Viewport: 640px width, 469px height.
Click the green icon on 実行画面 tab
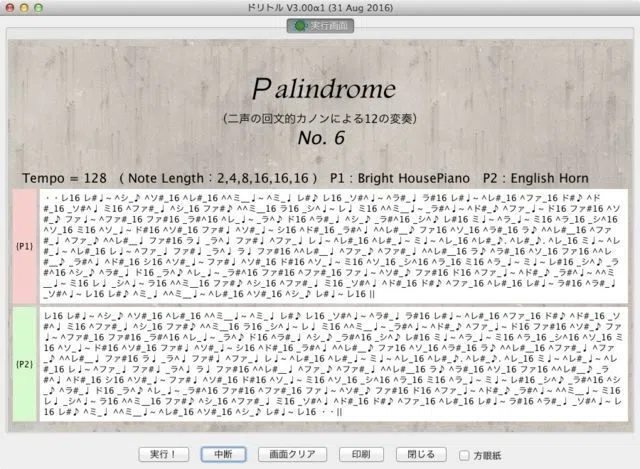300,26
